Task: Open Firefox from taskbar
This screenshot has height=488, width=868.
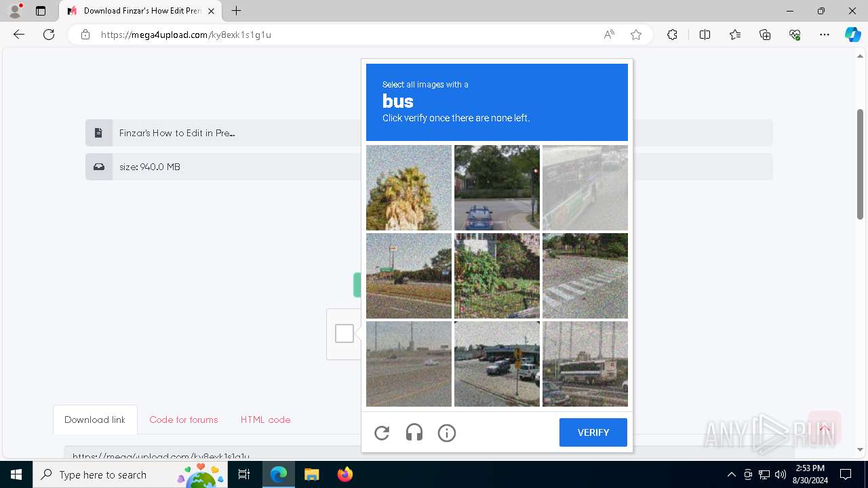Action: (x=344, y=474)
